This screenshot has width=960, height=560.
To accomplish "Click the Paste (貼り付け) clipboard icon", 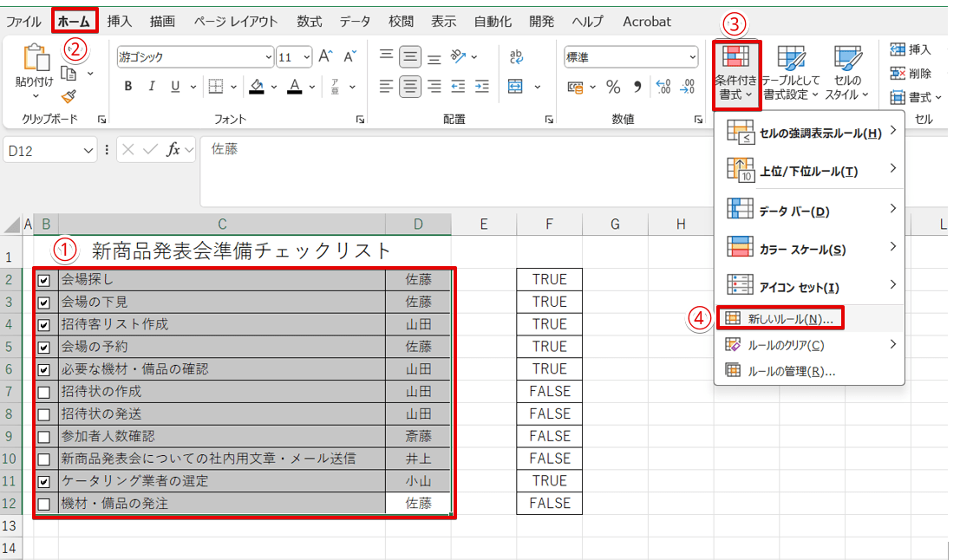I will tap(36, 58).
